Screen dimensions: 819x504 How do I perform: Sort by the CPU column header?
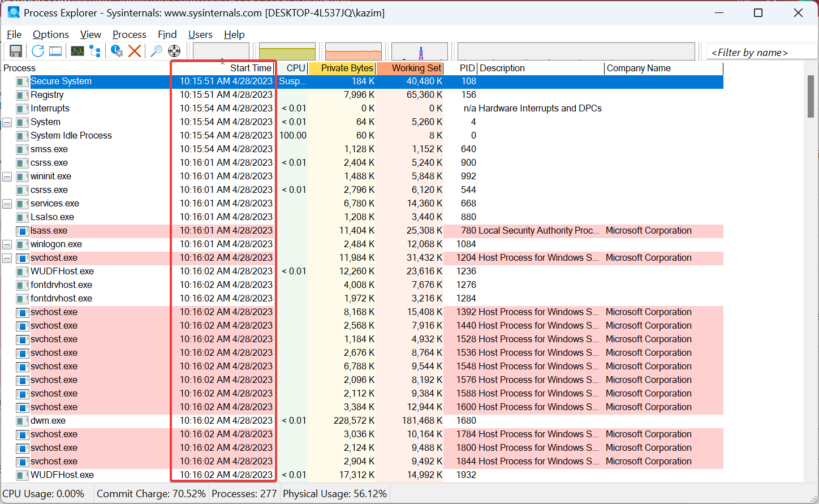[292, 68]
